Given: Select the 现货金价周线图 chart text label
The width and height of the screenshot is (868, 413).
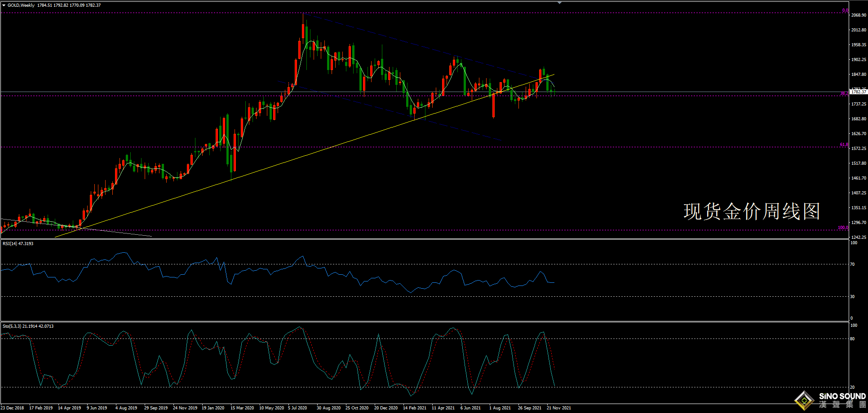Looking at the screenshot, I should pyautogui.click(x=752, y=211).
